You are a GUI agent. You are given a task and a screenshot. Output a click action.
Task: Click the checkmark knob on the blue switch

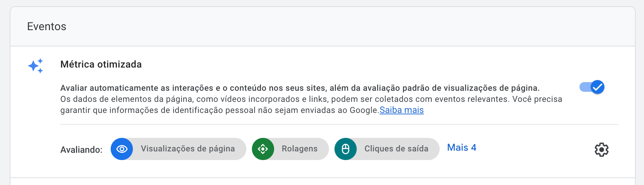598,87
